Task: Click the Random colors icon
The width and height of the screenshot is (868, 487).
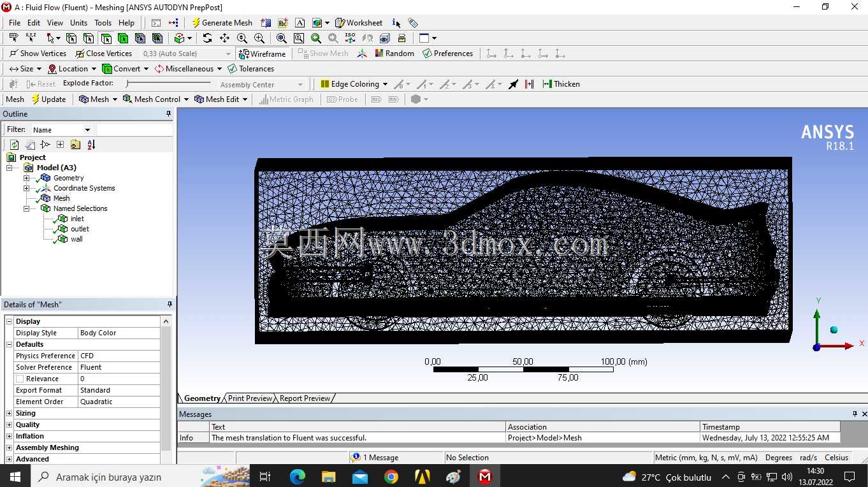Action: tap(394, 54)
